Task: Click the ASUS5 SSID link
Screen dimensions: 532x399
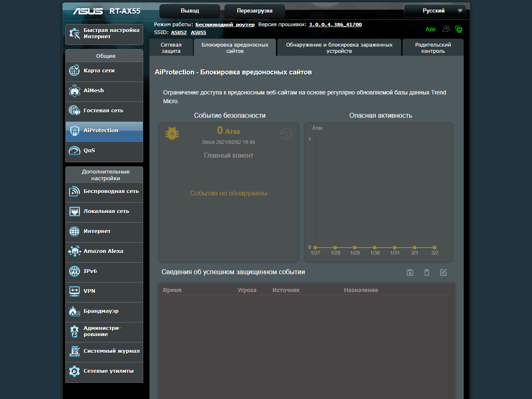Action: click(x=199, y=32)
